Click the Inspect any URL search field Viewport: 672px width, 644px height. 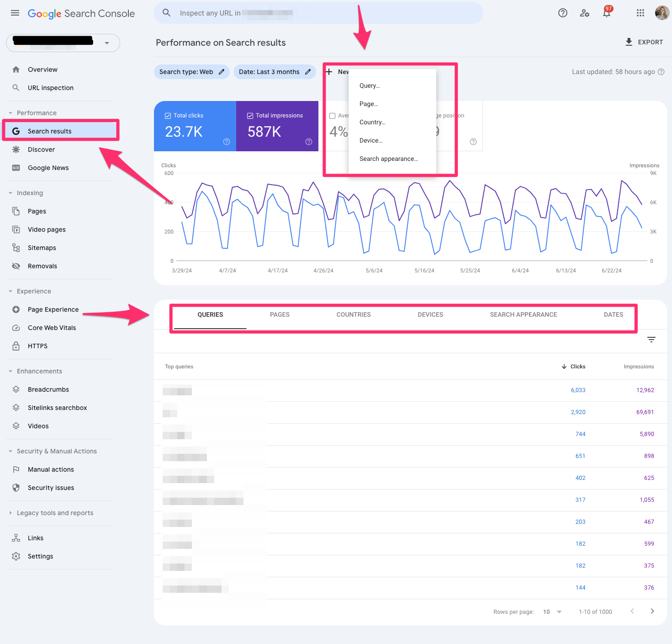[x=318, y=13]
